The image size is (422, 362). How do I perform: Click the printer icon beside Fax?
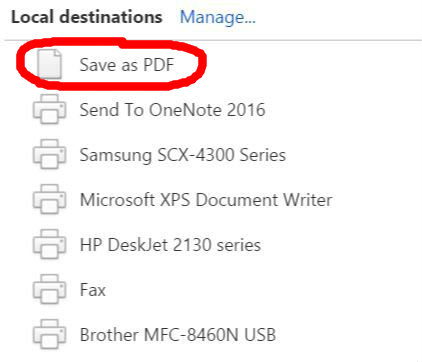click(x=49, y=289)
